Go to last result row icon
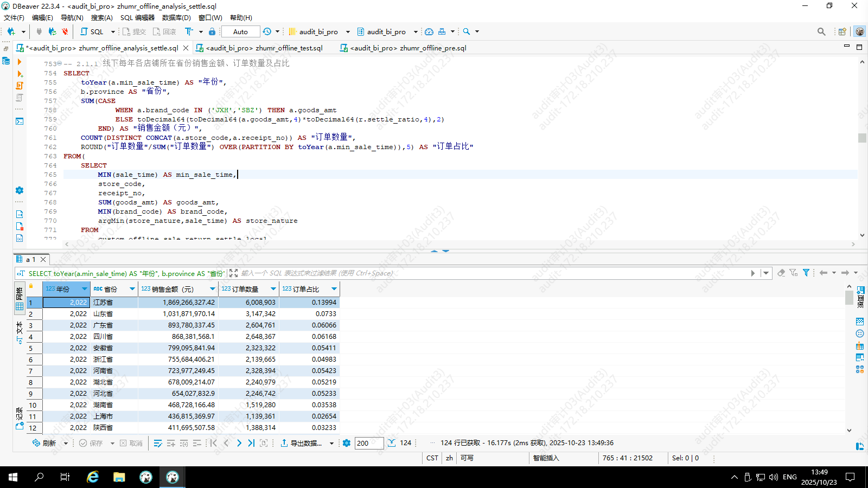This screenshot has width=868, height=488. tap(251, 443)
